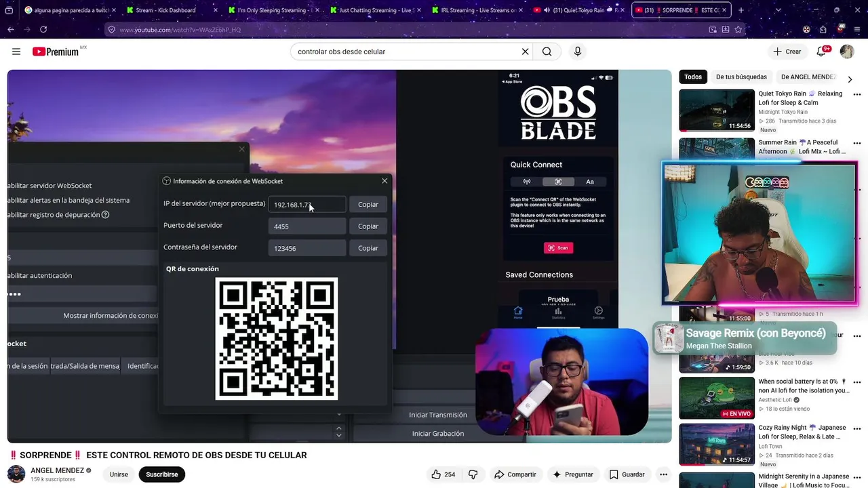Dislike this video
The image size is (868, 488).
[x=473, y=474]
